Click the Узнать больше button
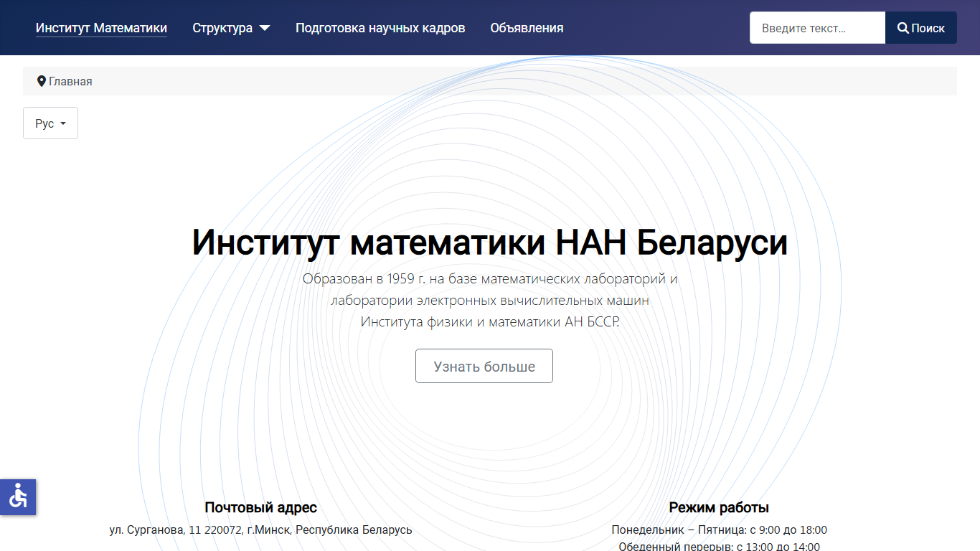The width and height of the screenshot is (980, 551). click(x=484, y=366)
